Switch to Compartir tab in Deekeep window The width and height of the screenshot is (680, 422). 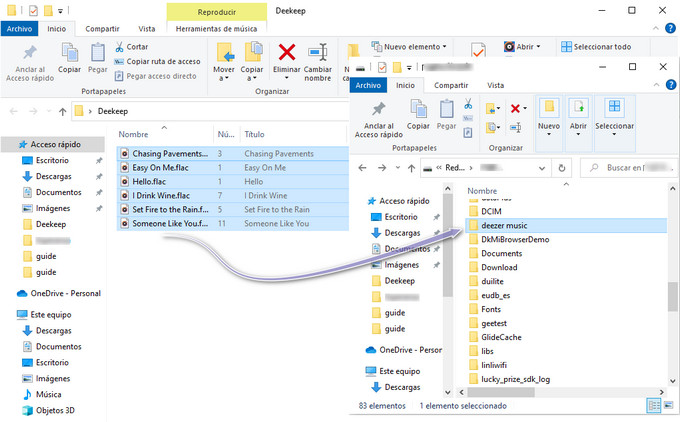coord(102,29)
